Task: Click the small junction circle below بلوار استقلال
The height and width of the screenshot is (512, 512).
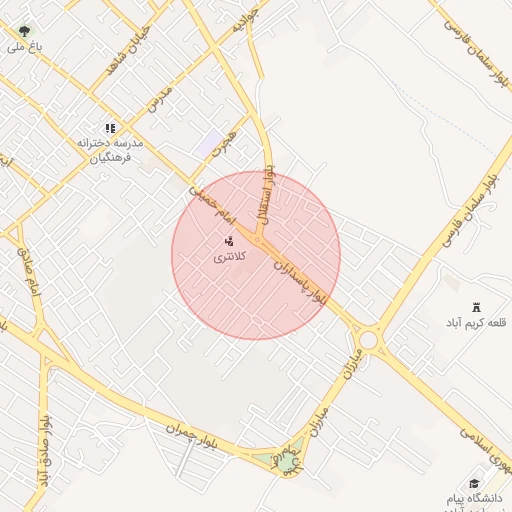Action: pyautogui.click(x=257, y=240)
